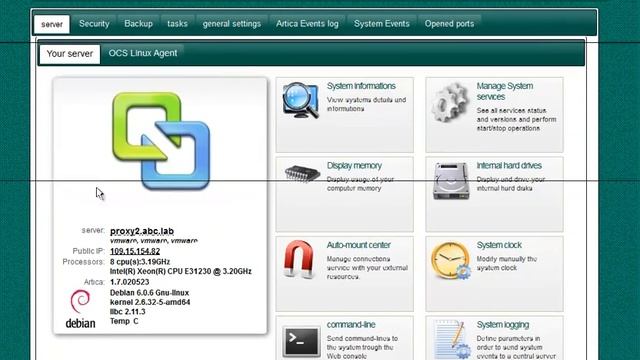The image size is (640, 360).
Task: Select the OCS Linux Agent sub-tab
Action: pos(143,53)
